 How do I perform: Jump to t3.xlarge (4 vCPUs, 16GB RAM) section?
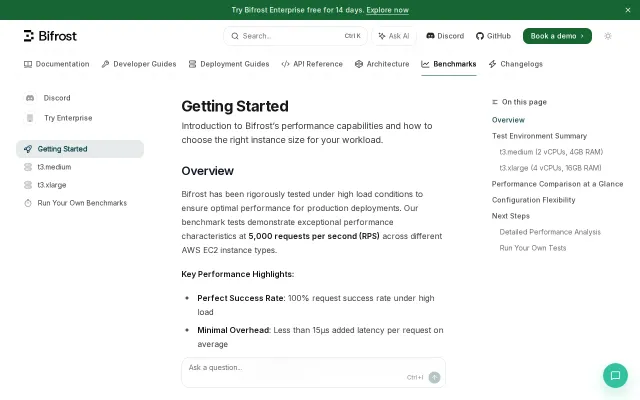tap(550, 168)
